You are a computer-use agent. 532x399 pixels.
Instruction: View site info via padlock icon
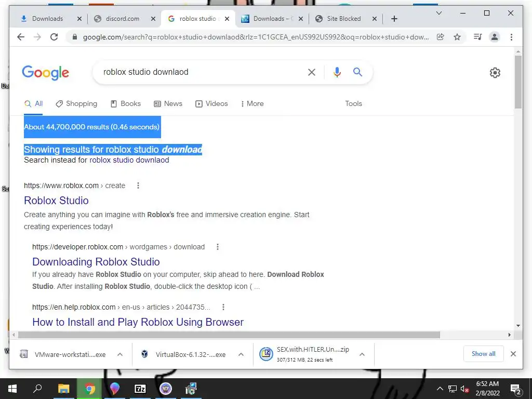point(75,37)
